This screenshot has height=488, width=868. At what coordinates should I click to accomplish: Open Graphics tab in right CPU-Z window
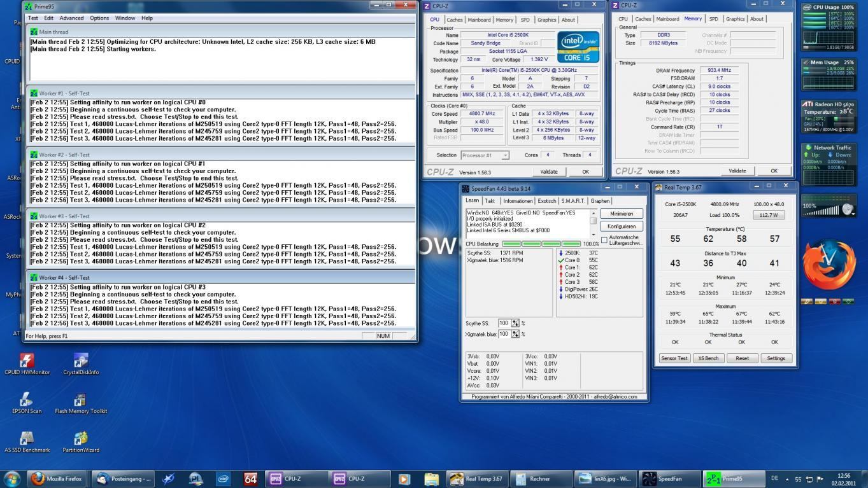(735, 19)
